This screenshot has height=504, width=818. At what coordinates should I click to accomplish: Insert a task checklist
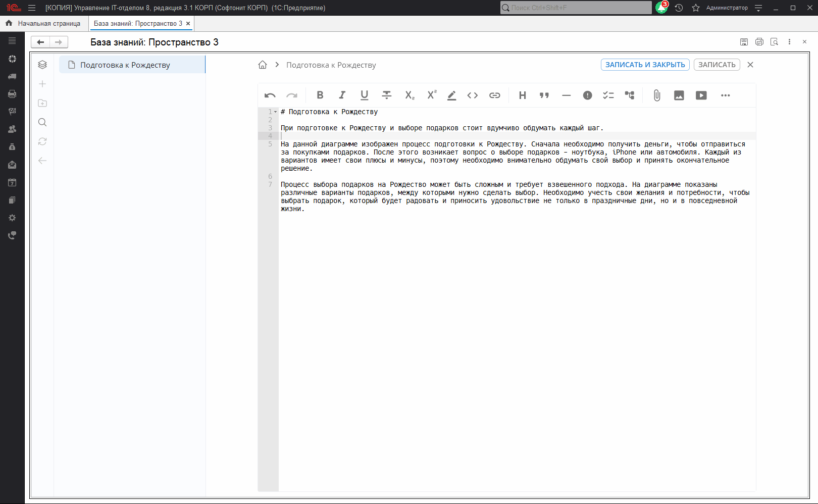pos(608,95)
